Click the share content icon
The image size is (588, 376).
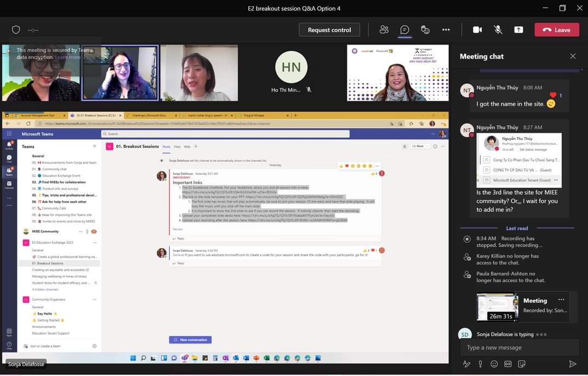(x=519, y=29)
